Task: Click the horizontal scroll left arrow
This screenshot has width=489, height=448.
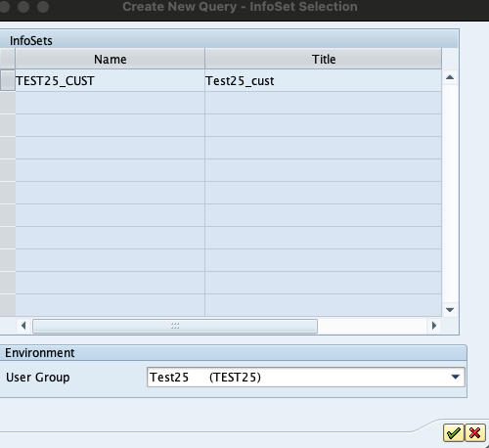Action: point(23,326)
